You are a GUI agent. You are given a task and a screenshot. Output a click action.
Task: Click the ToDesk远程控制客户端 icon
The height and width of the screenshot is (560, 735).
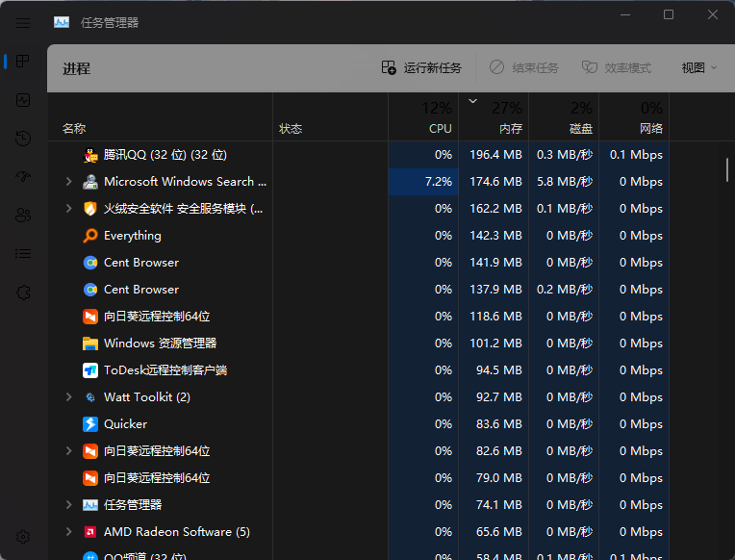point(90,370)
